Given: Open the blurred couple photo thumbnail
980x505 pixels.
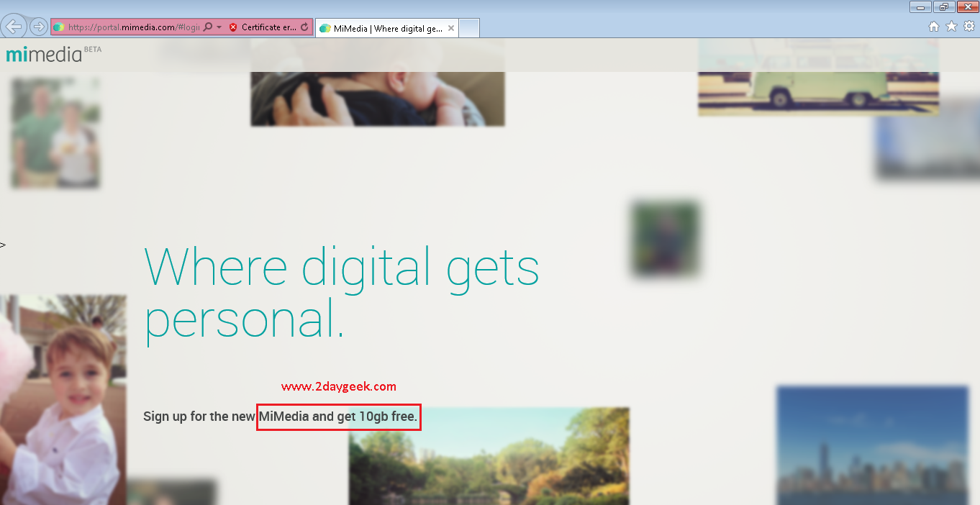Looking at the screenshot, I should coord(55,132).
